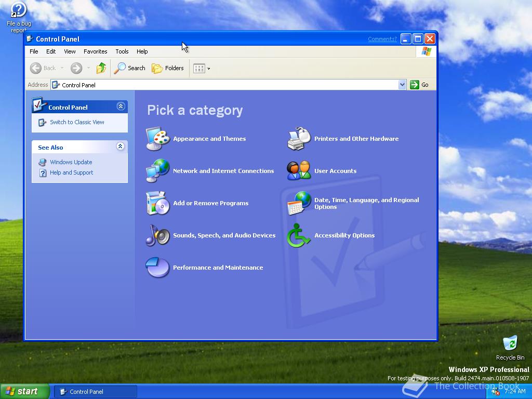Click the Network and Internet Connections text link
This screenshot has height=399, width=532.
(x=223, y=170)
